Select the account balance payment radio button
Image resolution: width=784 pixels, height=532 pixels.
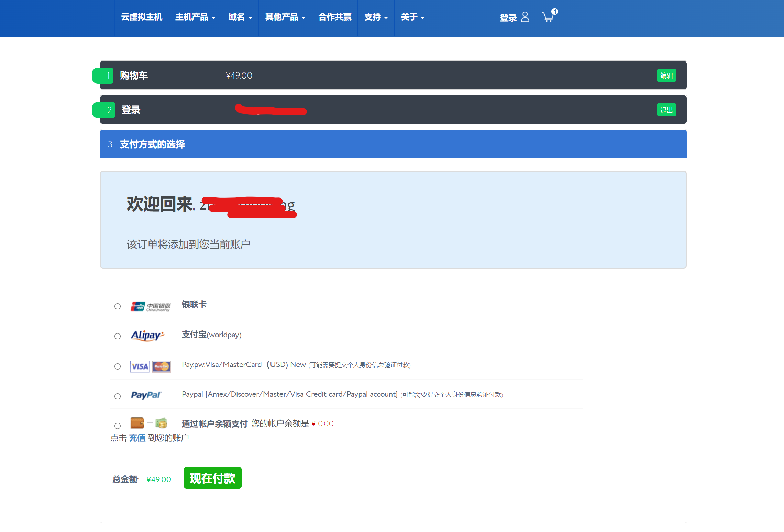118,426
